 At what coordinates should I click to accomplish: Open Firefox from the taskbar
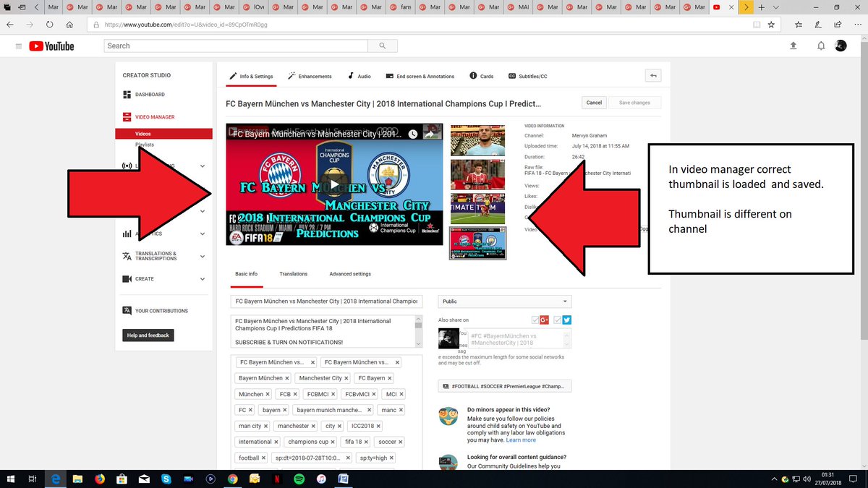(100, 479)
